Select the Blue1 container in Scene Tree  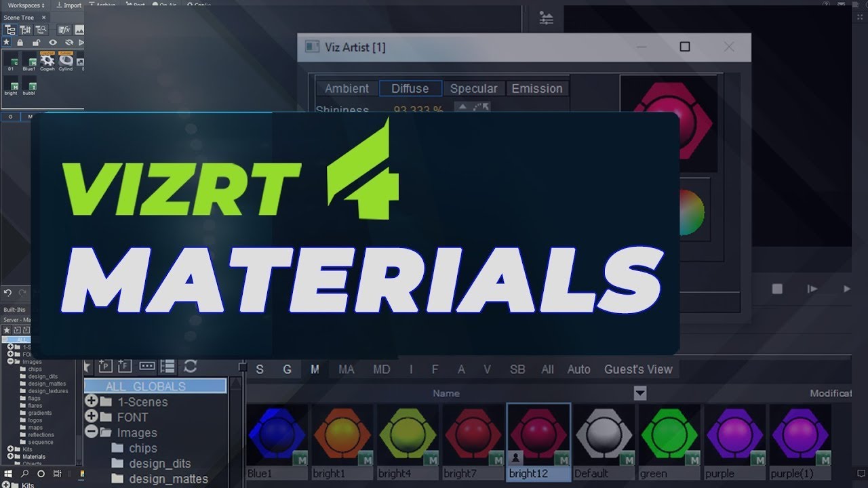(x=29, y=62)
